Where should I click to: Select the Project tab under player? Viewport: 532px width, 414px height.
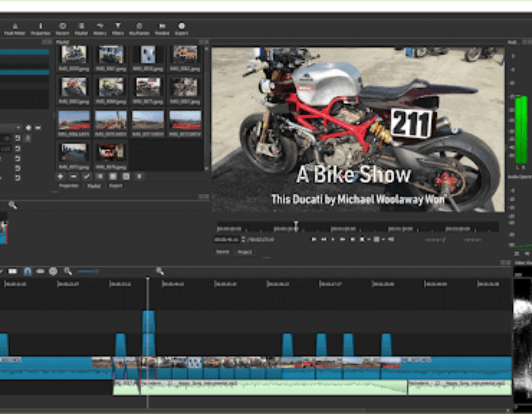pos(245,252)
